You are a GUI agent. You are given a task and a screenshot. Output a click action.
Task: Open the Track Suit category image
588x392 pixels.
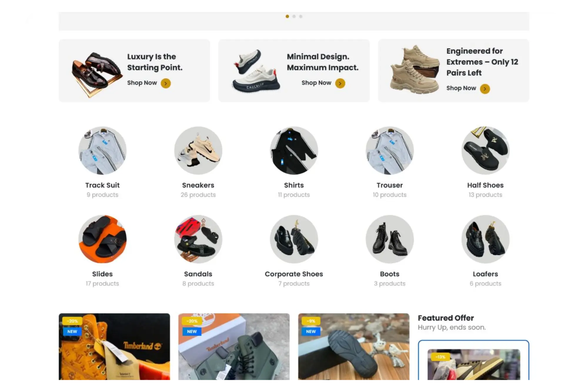(102, 151)
